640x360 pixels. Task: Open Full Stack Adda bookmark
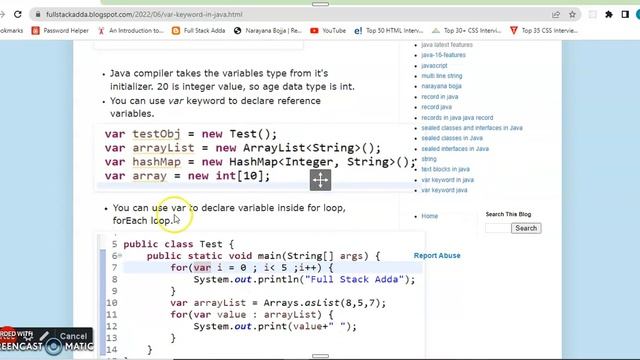tap(199, 31)
